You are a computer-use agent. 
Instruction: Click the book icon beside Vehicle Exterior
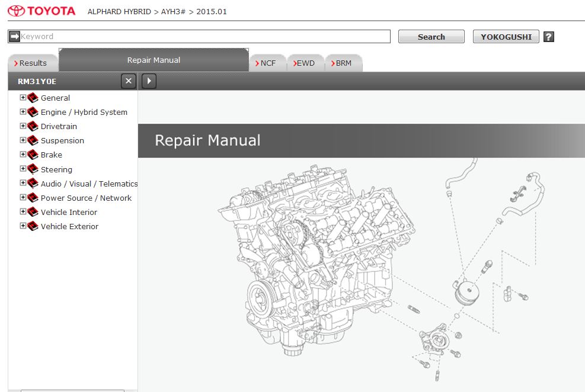pos(32,226)
